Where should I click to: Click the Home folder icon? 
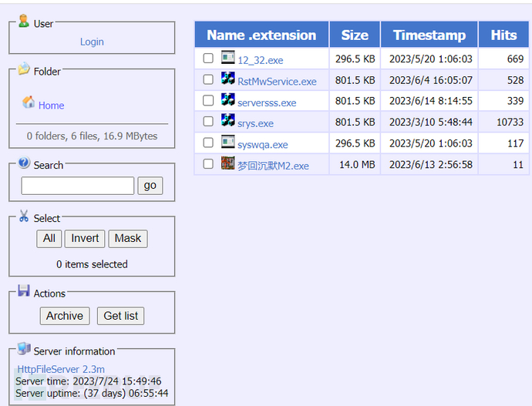[x=29, y=103]
